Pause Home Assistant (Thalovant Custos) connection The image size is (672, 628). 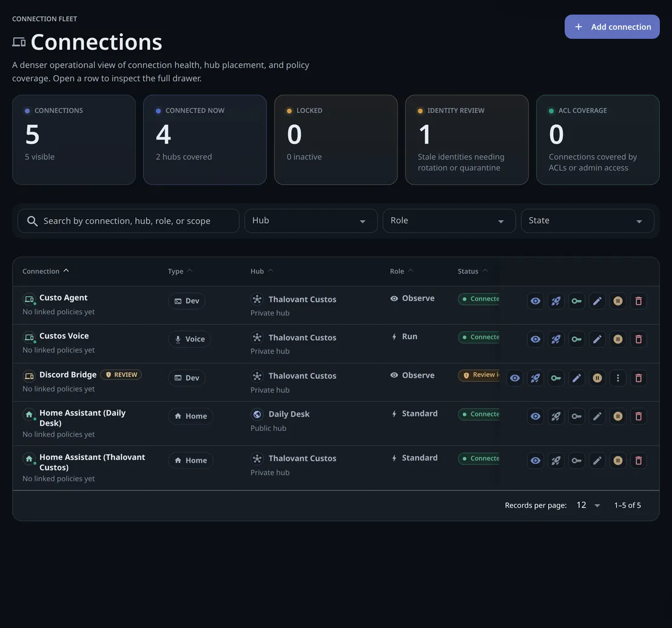(x=617, y=461)
